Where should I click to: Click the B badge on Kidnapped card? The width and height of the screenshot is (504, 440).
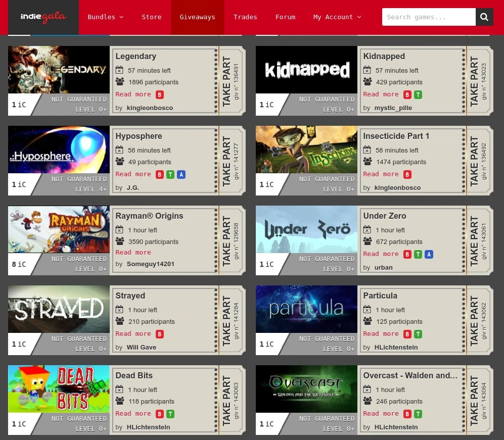coord(407,94)
